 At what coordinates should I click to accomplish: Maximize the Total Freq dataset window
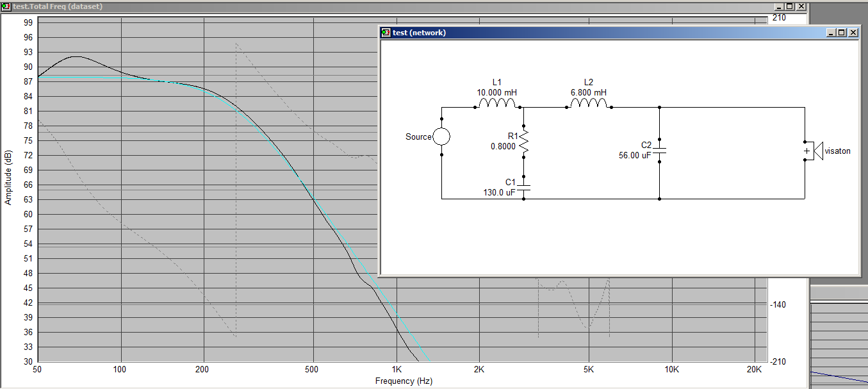(789, 6)
